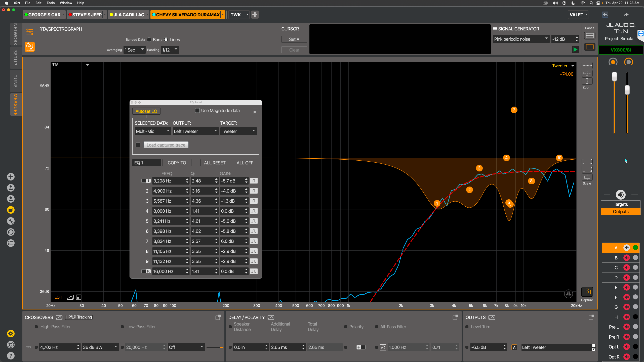
Task: Check the Load captured trace checkbox
Action: pyautogui.click(x=138, y=145)
